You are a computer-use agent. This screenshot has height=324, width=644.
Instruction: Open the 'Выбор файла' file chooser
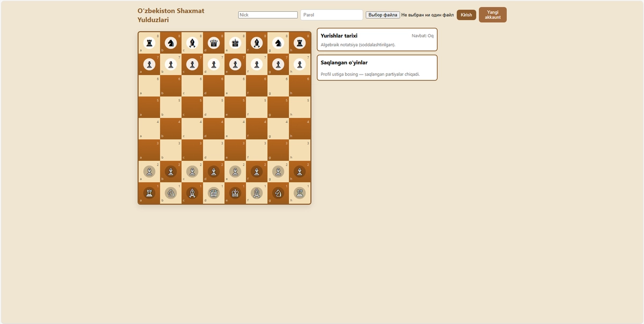pos(383,15)
